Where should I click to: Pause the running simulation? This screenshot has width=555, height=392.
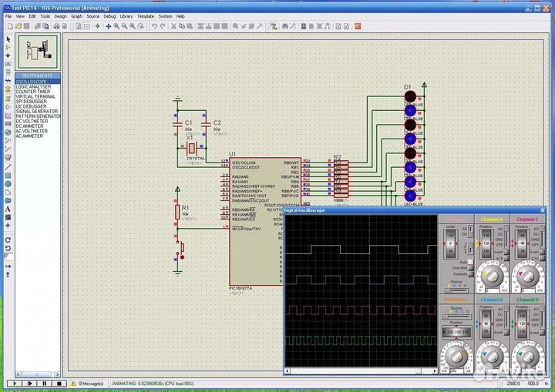(44, 384)
